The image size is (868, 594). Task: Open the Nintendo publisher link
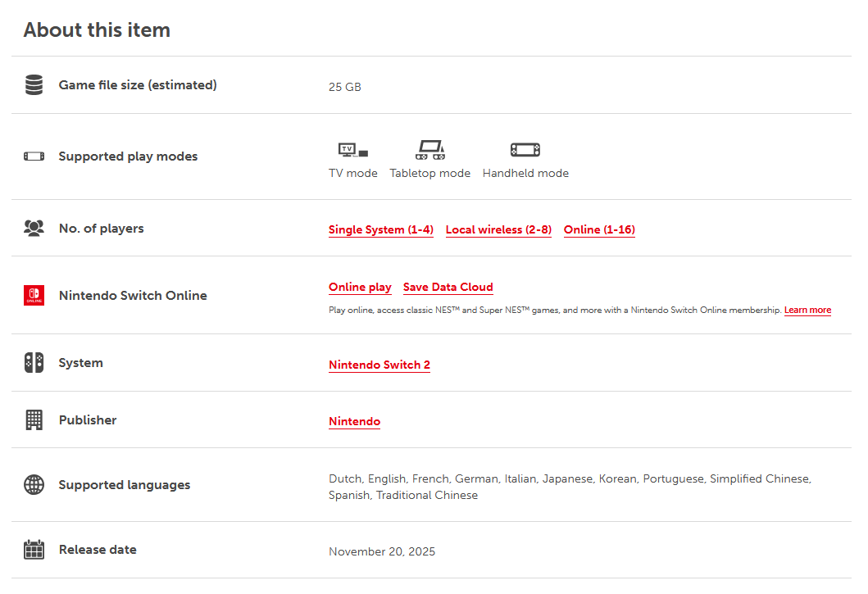pyautogui.click(x=354, y=421)
